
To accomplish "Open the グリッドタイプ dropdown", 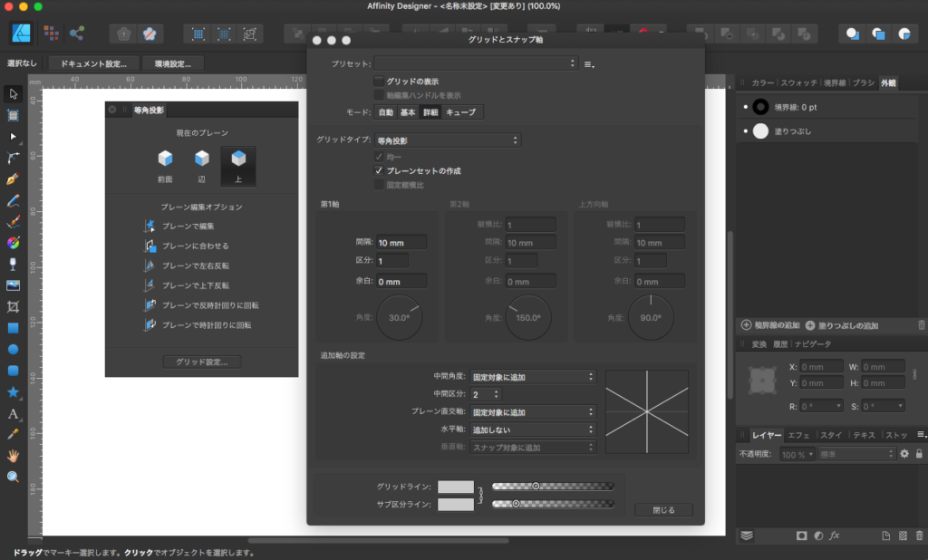I will point(448,140).
